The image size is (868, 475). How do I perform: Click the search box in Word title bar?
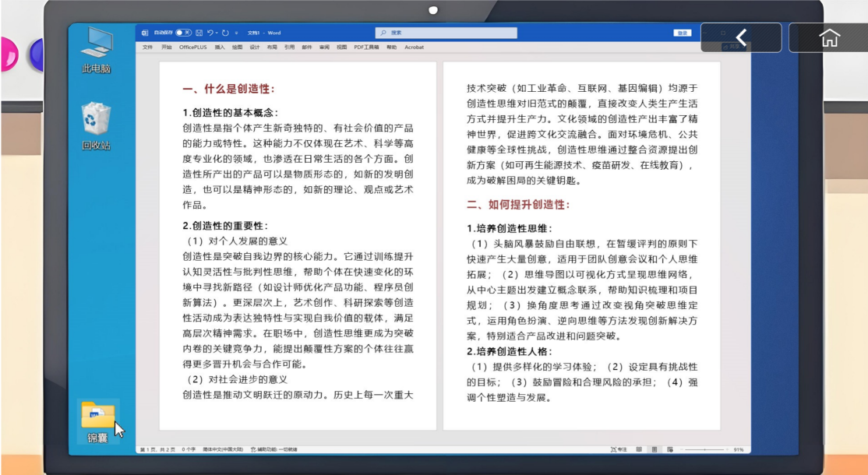[436, 33]
